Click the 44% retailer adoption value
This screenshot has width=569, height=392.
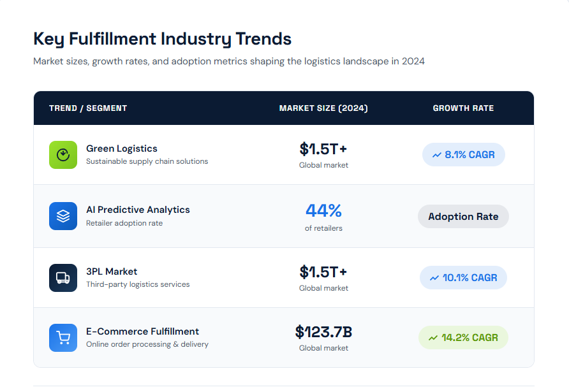(x=323, y=210)
